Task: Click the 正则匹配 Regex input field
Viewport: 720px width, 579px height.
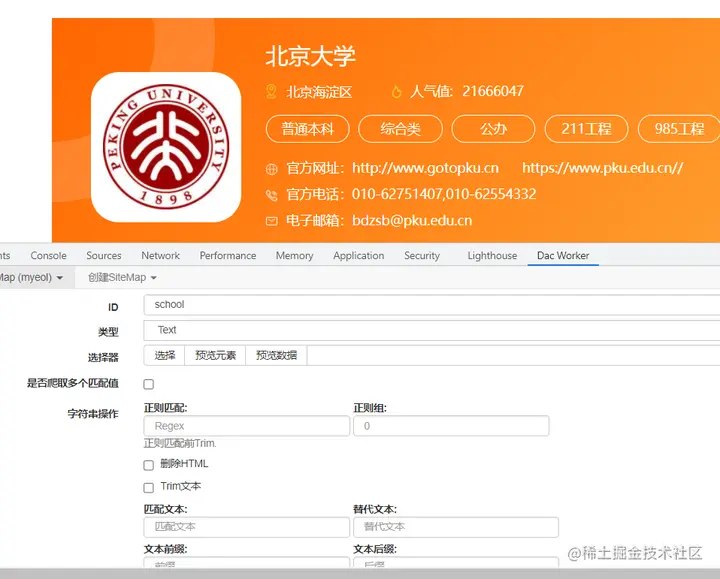Action: (247, 426)
